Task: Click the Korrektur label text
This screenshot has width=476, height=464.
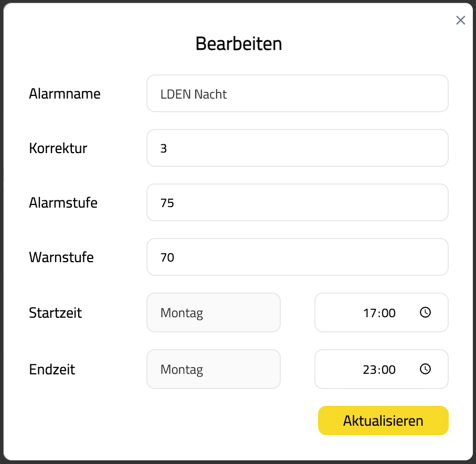Action: point(58,148)
